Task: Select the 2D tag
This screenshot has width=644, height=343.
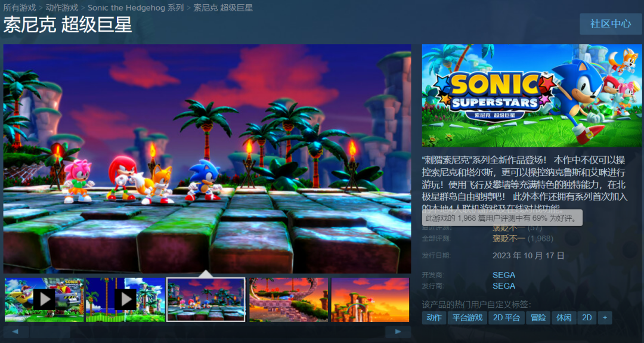Action: point(587,317)
